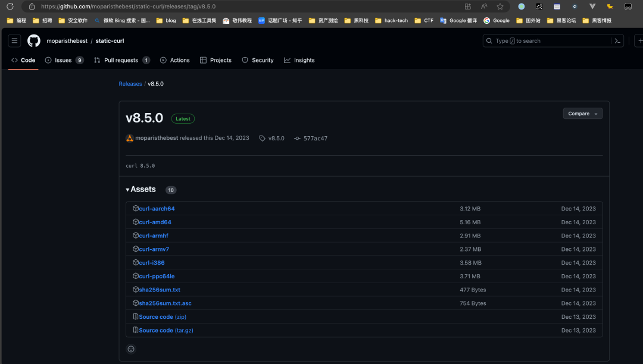Download the curl-amd64 asset
Viewport: 643px width, 364px height.
tap(155, 222)
